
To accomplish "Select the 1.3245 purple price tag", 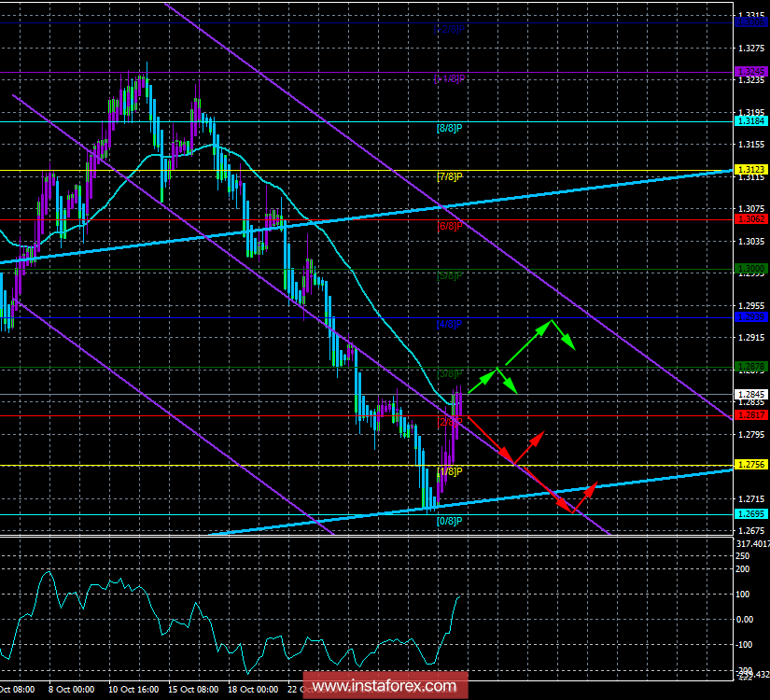I will [x=750, y=72].
